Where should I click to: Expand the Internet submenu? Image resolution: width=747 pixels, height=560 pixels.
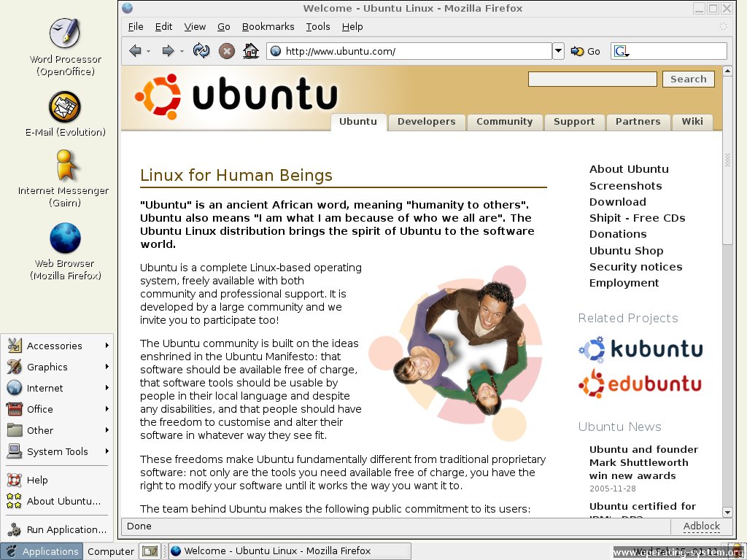58,388
